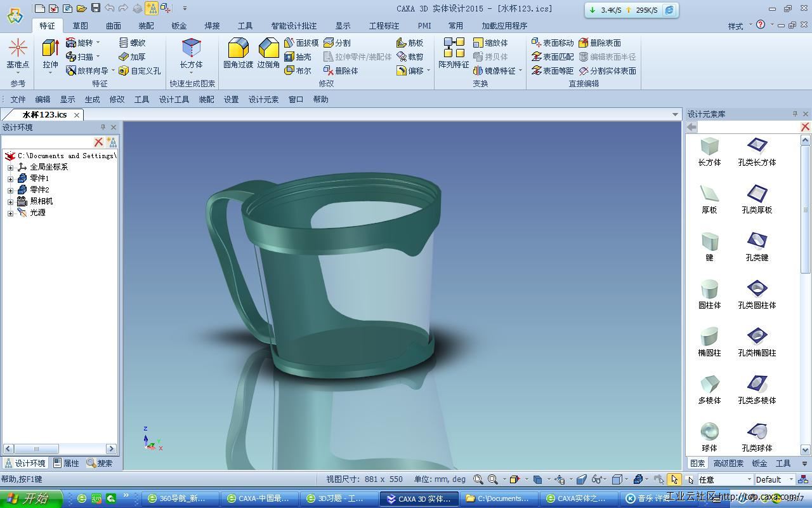The height and width of the screenshot is (508, 812).
Task: Open the 装配 menu in menu bar
Action: pos(206,100)
